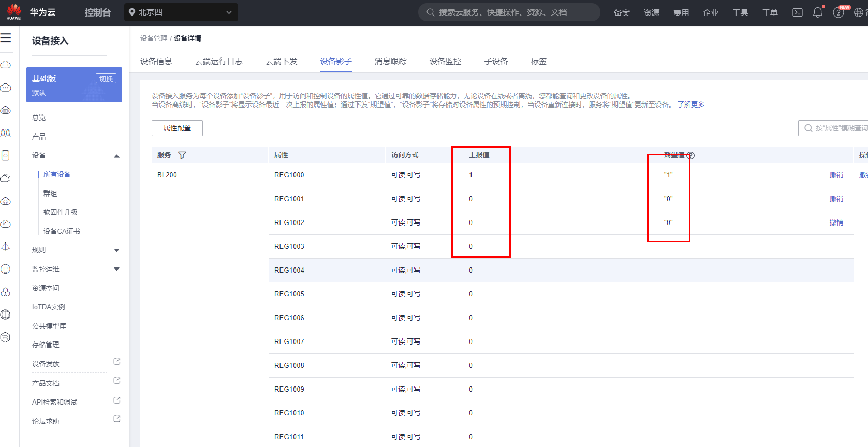The width and height of the screenshot is (868, 447).
Task: Open the notifications bell
Action: coord(818,12)
